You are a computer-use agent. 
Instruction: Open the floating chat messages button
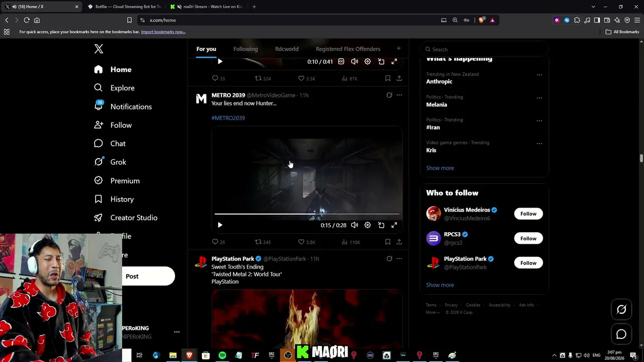[x=621, y=334]
